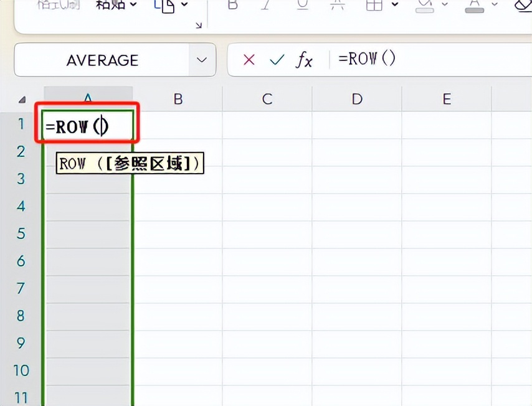Open the fill color dropdown arrow
This screenshot has height=406, width=532.
pos(444,4)
